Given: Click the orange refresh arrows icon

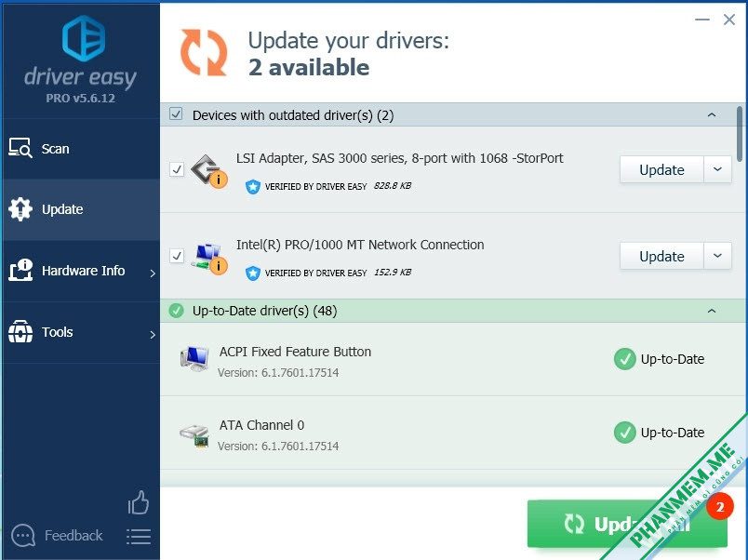Looking at the screenshot, I should (x=204, y=52).
